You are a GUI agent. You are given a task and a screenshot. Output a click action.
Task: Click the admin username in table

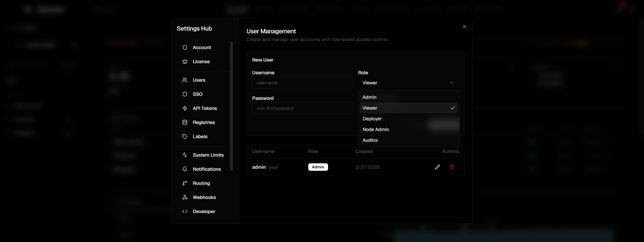pos(259,167)
